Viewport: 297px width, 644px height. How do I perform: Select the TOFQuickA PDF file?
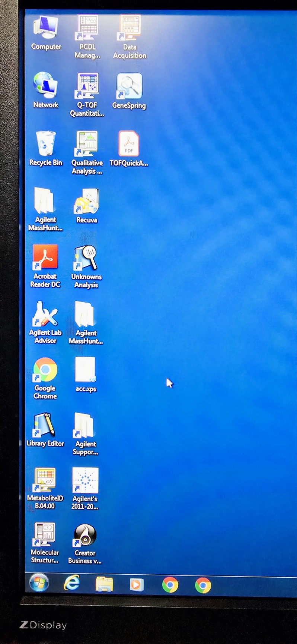tap(129, 144)
